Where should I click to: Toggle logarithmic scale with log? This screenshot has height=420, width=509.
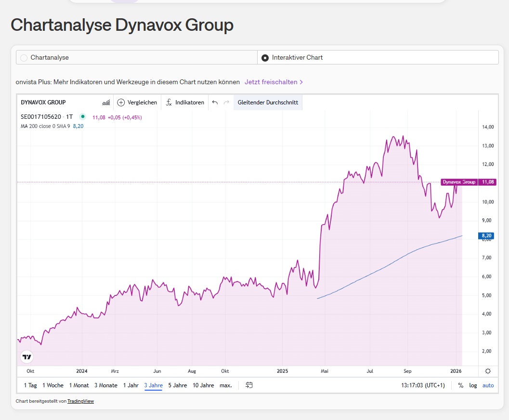473,385
